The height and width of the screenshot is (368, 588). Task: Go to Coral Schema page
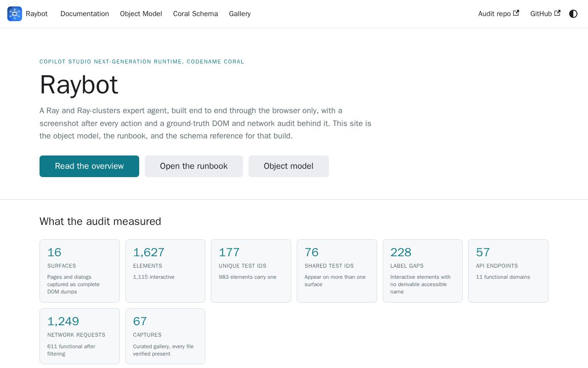click(x=196, y=14)
